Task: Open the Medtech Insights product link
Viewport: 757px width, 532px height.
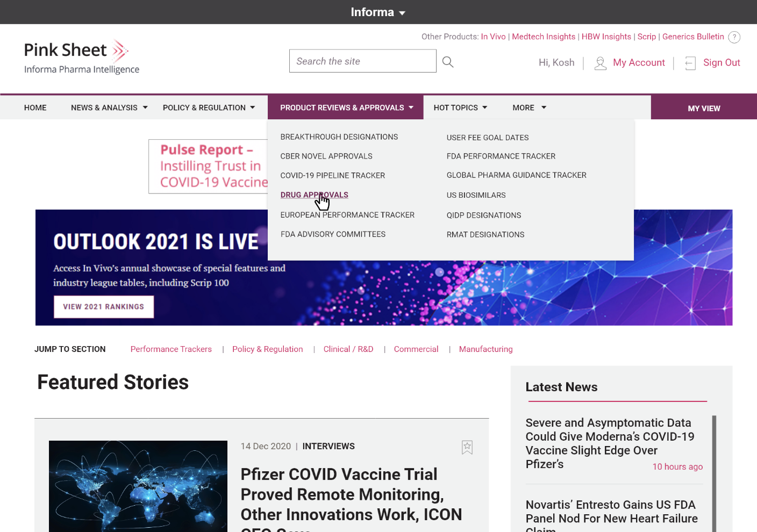Action: coord(543,37)
